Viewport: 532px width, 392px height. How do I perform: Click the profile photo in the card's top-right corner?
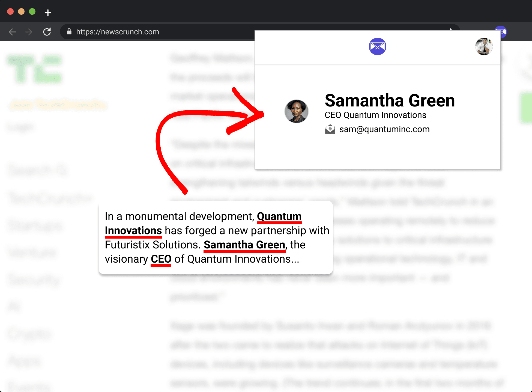pyautogui.click(x=484, y=46)
